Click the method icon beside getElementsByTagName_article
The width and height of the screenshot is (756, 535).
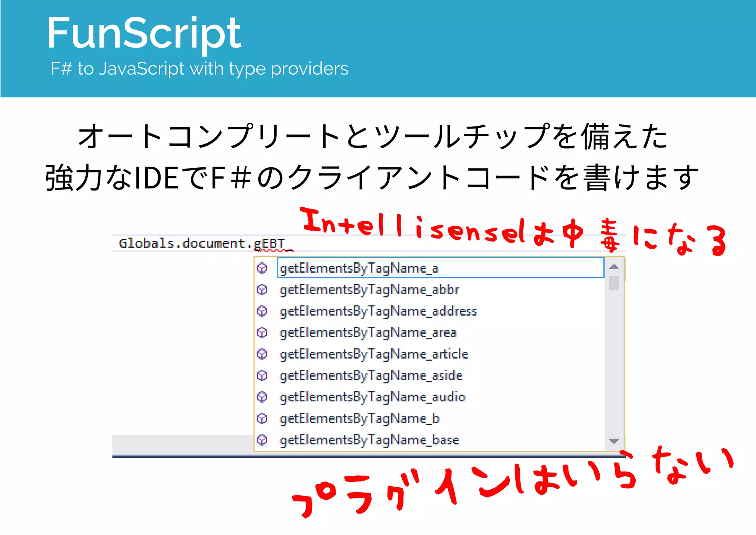click(262, 354)
